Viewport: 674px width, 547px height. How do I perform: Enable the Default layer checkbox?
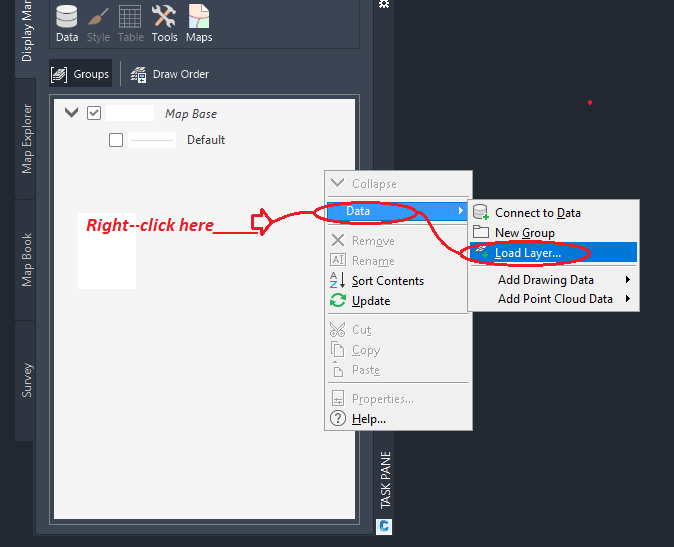tap(116, 140)
